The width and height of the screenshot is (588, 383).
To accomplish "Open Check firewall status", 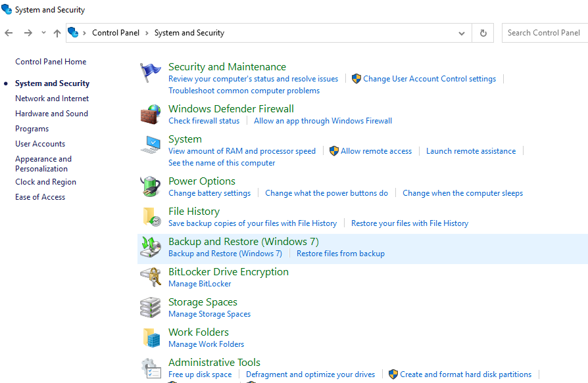I will 204,121.
